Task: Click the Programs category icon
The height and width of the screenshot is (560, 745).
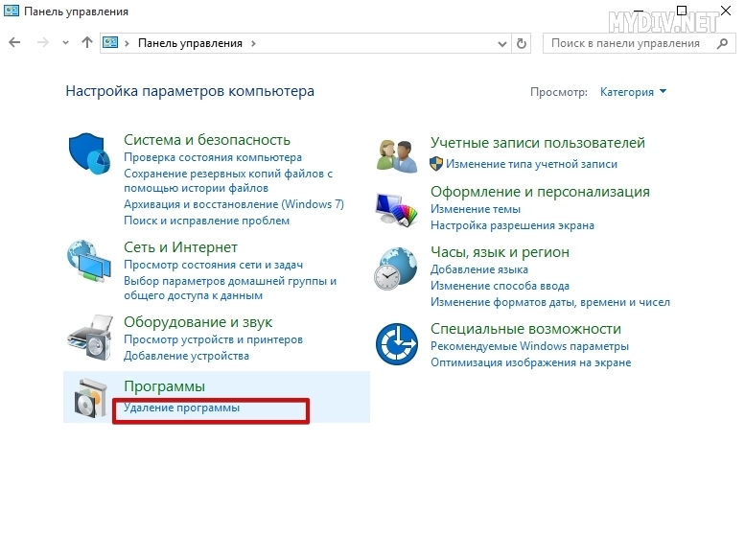Action: [x=89, y=398]
